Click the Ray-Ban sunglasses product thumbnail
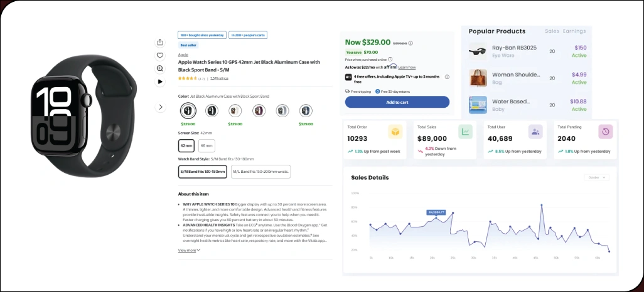The image size is (644, 292). coord(478,51)
